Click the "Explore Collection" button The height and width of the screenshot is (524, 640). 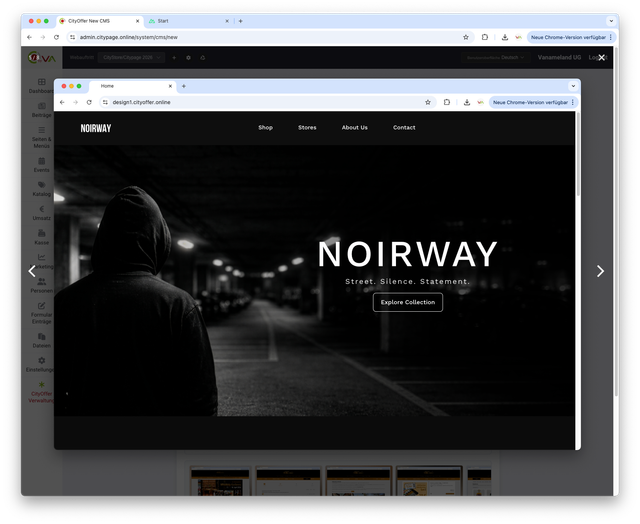click(x=408, y=302)
